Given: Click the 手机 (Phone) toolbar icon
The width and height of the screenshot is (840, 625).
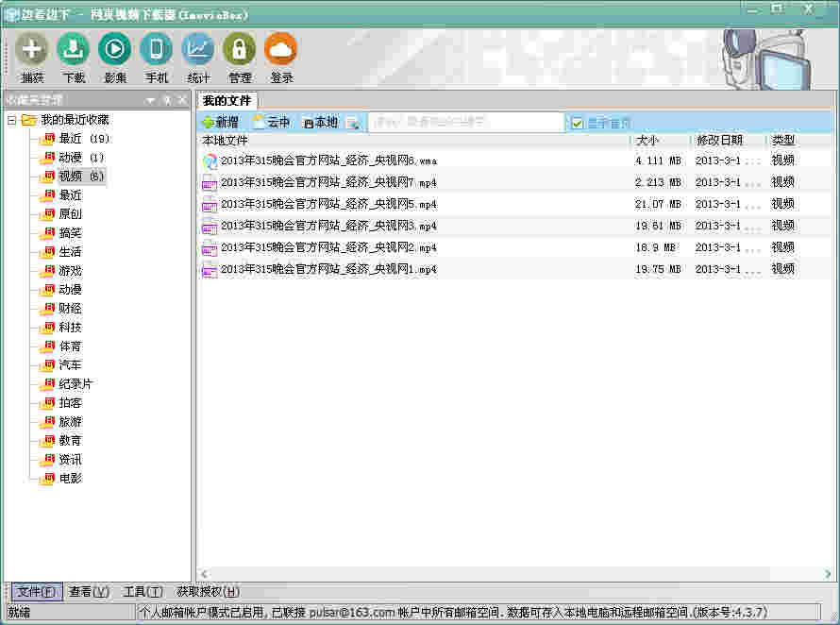Looking at the screenshot, I should pos(157,49).
